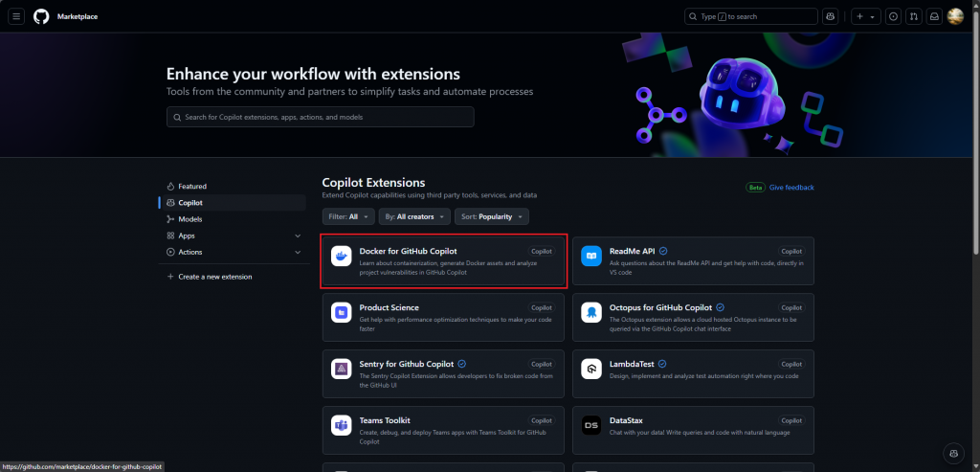Click verified badge next to Octopus
Viewport: 980px width, 472px height.
click(x=720, y=307)
